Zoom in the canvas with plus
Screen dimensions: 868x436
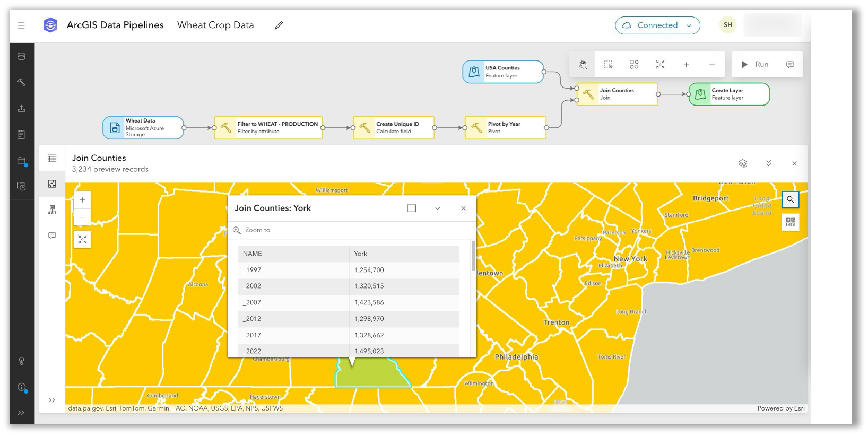click(686, 64)
